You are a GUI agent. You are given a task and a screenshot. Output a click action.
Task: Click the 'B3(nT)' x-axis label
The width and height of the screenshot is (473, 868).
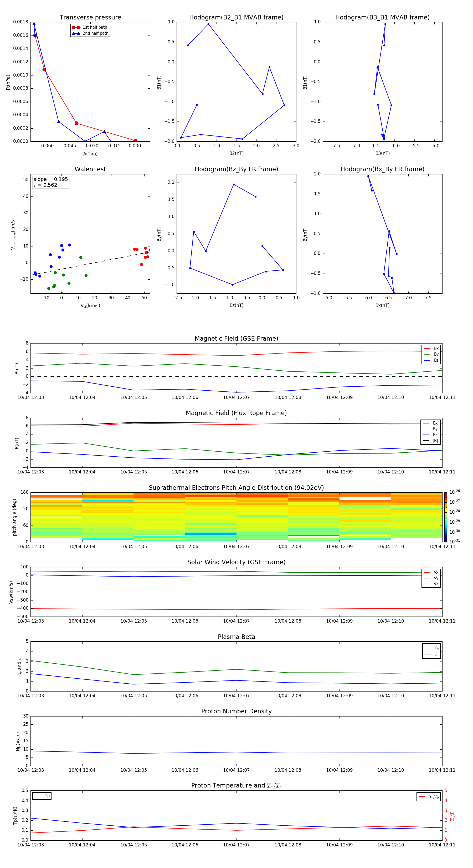tap(382, 153)
